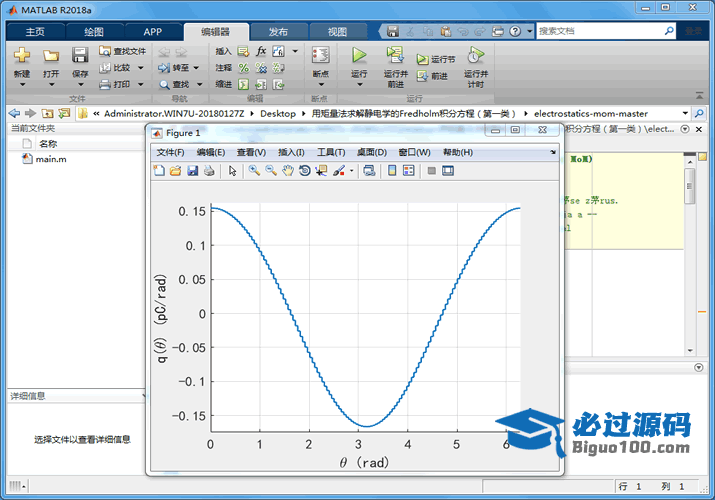
Task: Click Figure 1 new figure icon
Action: 159,171
